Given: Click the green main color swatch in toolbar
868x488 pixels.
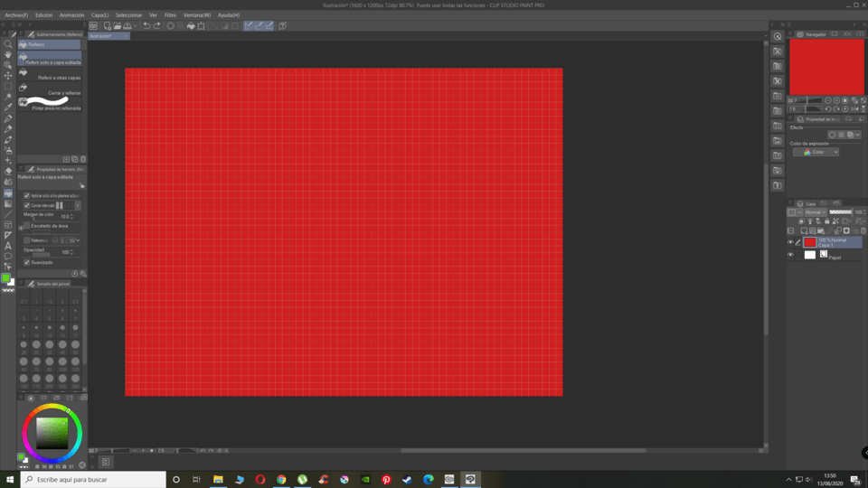Looking at the screenshot, I should point(5,277).
